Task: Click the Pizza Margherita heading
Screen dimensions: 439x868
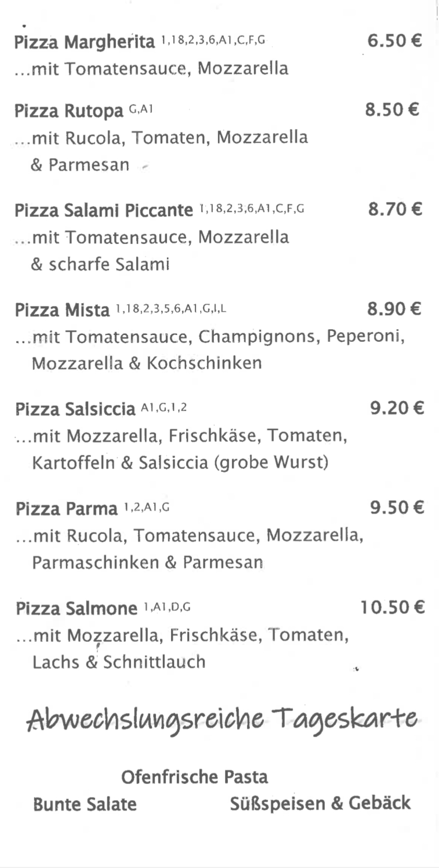Action: click(x=84, y=42)
